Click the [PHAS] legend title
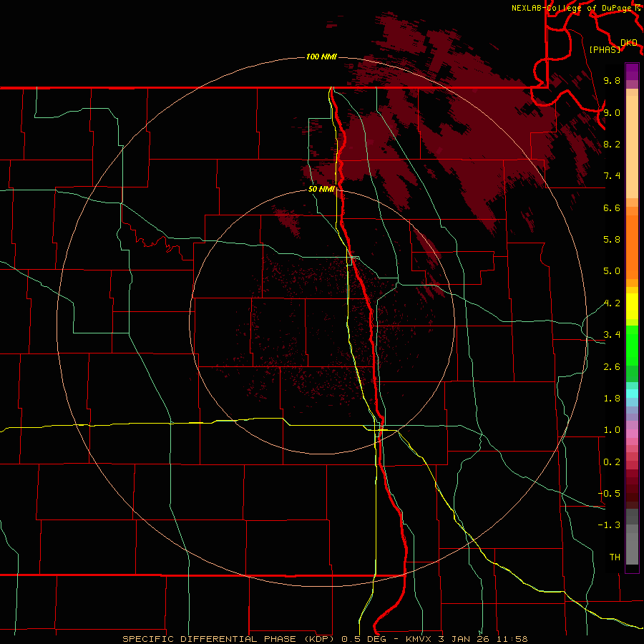 click(x=605, y=49)
